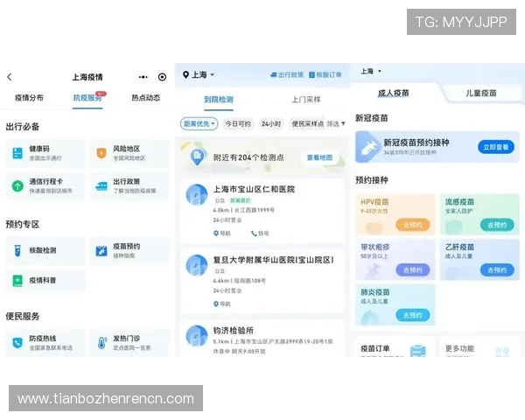Screen dimensions: 525x420
Task: Open 核酸订单 link in testing header
Action: click(x=325, y=74)
